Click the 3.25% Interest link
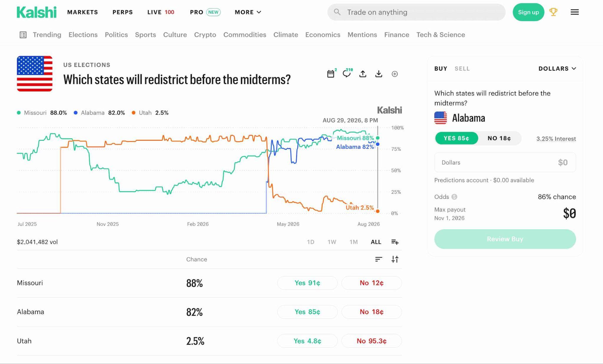The width and height of the screenshot is (603, 364). pos(556,138)
